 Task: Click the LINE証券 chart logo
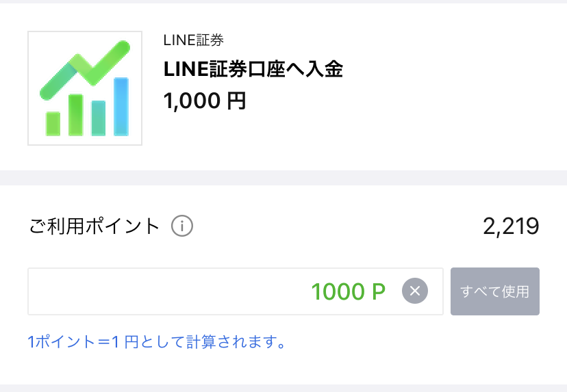coord(85,88)
